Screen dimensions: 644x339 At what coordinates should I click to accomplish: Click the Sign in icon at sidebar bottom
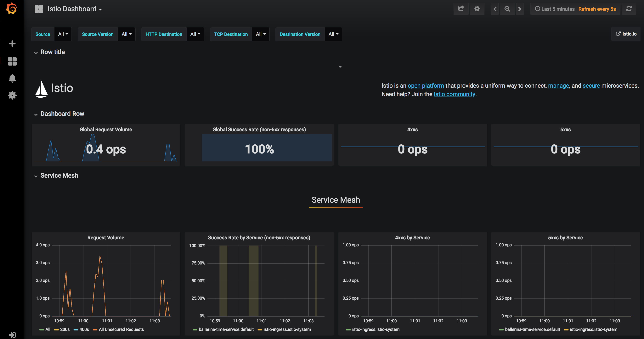(x=12, y=335)
